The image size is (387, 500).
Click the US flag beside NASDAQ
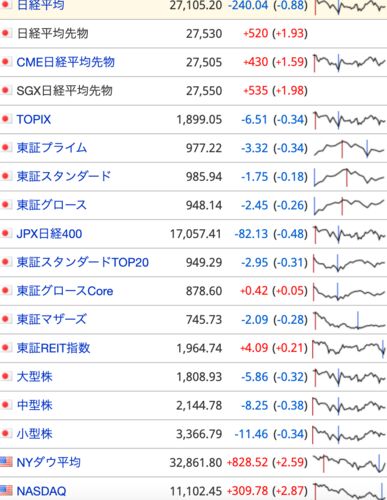(6, 490)
